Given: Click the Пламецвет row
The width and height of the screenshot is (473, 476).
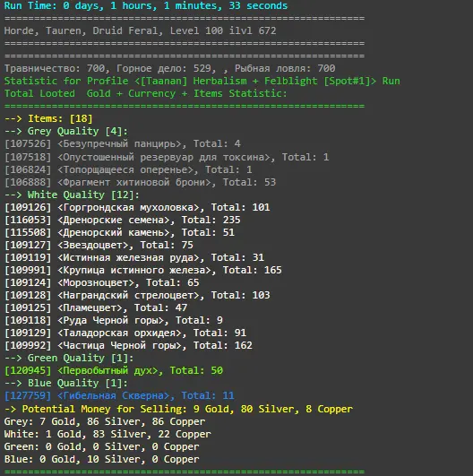Looking at the screenshot, I should (96, 307).
